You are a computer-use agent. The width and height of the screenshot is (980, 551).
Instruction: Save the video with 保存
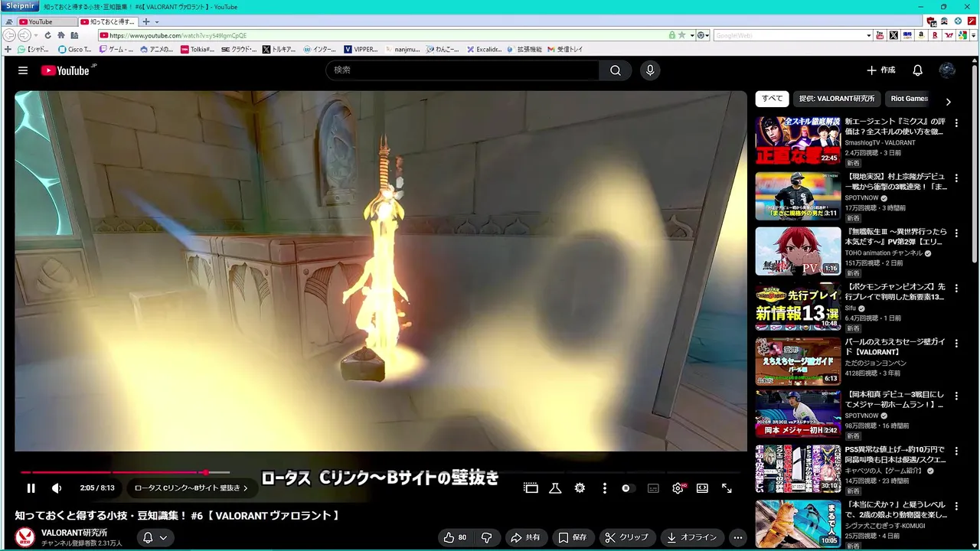pyautogui.click(x=573, y=538)
